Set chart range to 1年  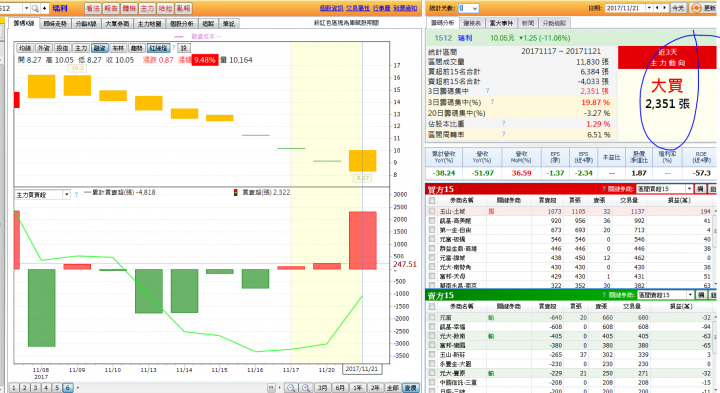click(x=357, y=388)
